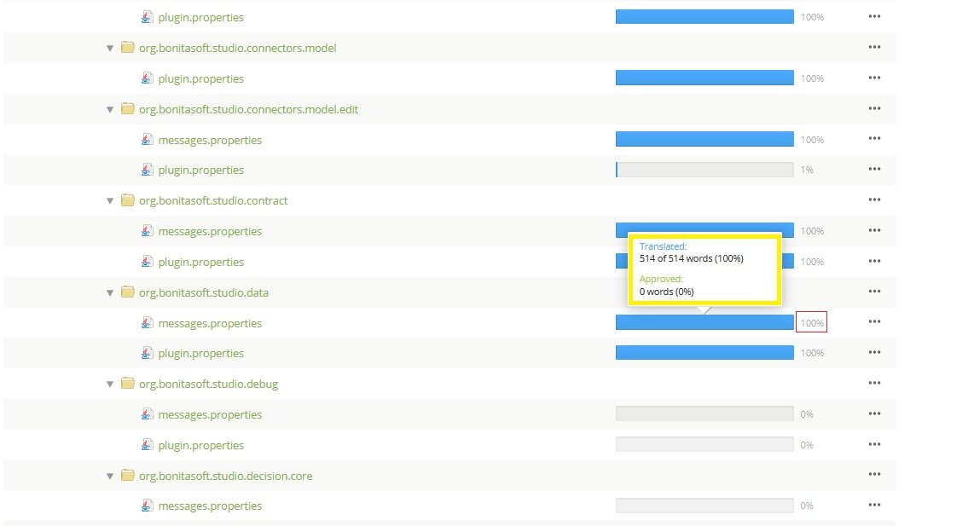This screenshot has height=526, width=980.
Task: Click the file icon of messages.properties under studio.contract
Action: 147,230
